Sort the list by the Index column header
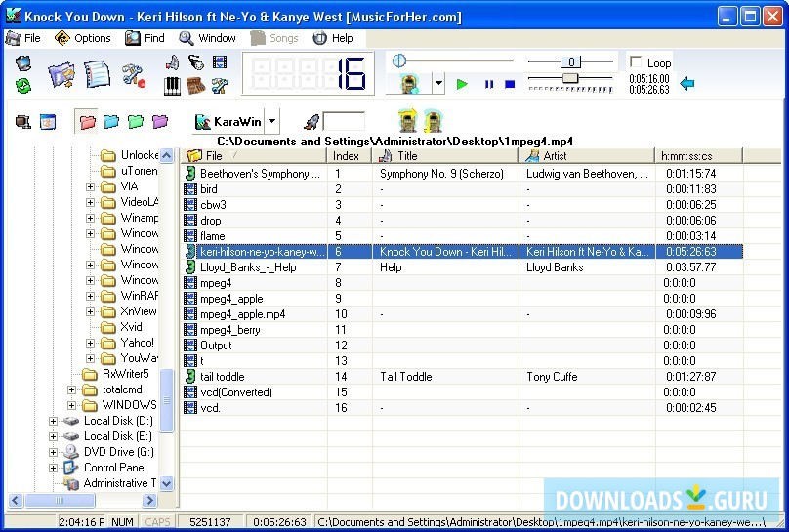 350,156
